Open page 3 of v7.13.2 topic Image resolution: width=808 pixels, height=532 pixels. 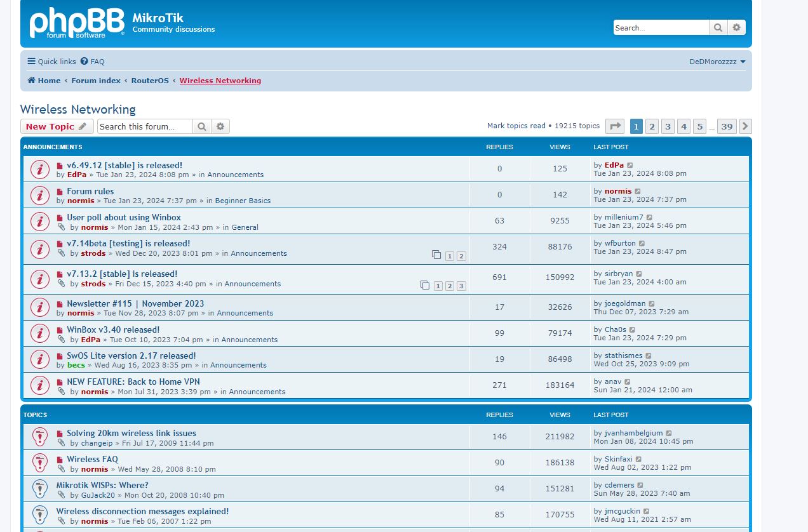(x=461, y=286)
